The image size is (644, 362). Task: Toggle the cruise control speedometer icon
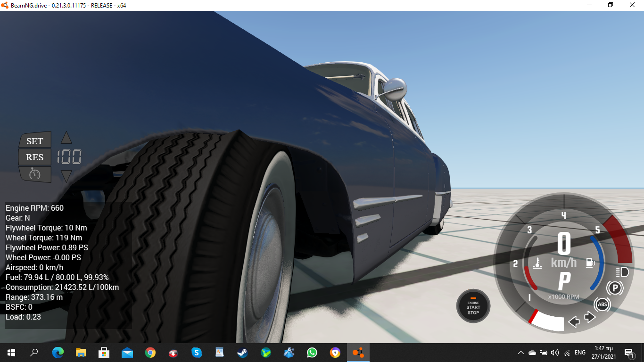(x=35, y=174)
